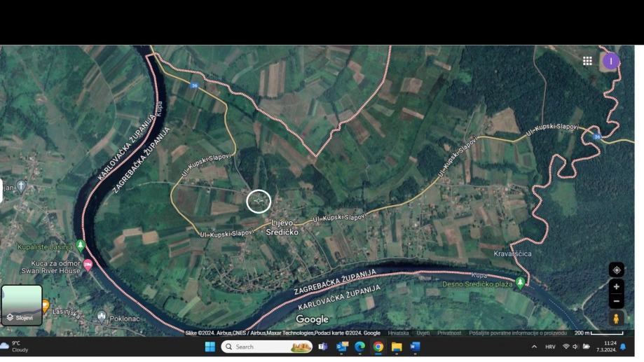644x362 pixels.
Task: Show hidden system tray icons
Action: (x=534, y=347)
